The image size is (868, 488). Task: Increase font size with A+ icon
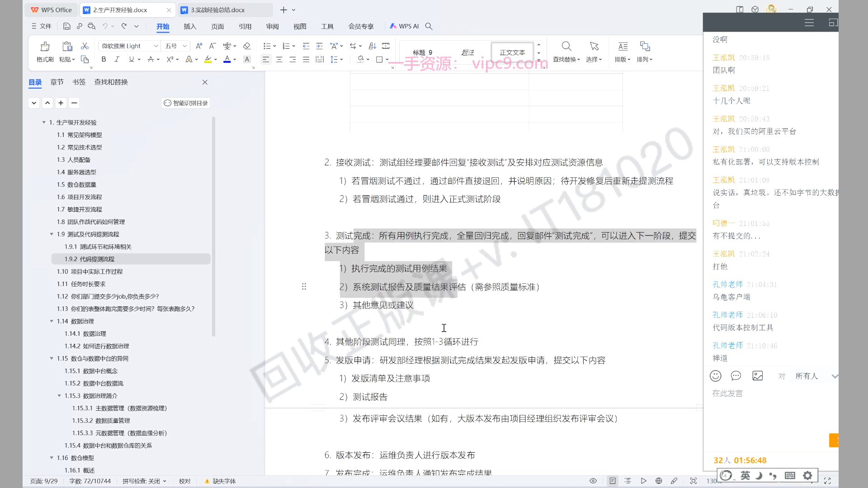click(199, 46)
